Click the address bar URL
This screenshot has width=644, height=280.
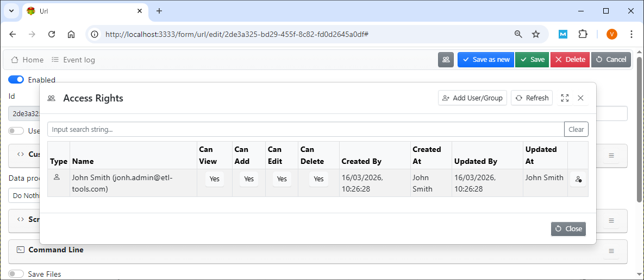click(x=236, y=34)
